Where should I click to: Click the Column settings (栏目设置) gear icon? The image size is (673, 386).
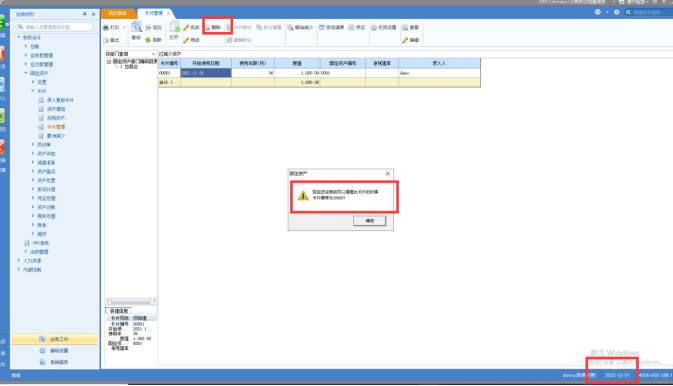click(x=374, y=27)
